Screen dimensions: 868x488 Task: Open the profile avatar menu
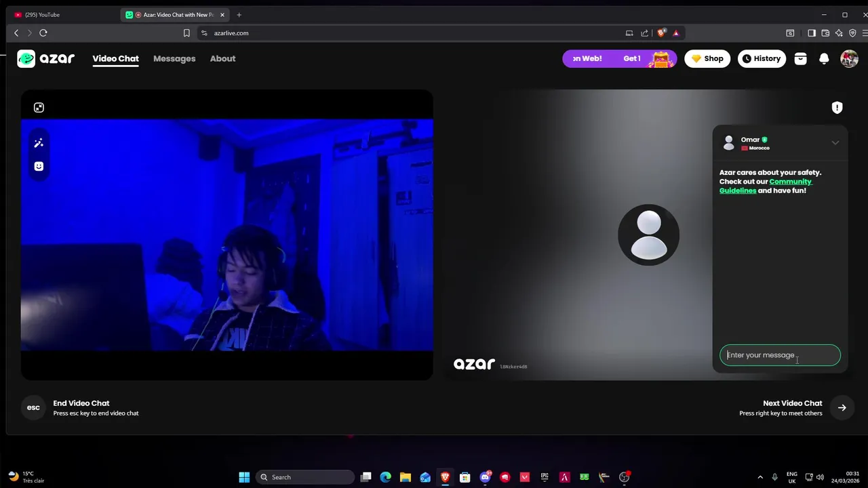pos(849,58)
